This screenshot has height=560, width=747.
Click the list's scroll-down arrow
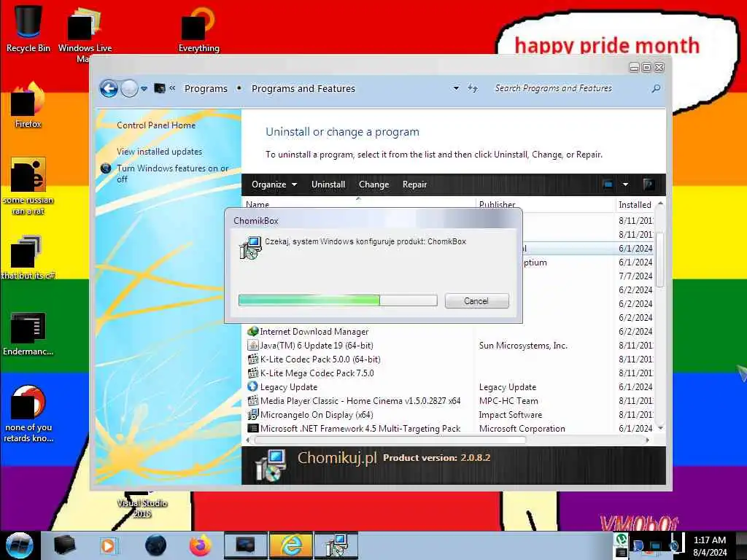pyautogui.click(x=660, y=428)
